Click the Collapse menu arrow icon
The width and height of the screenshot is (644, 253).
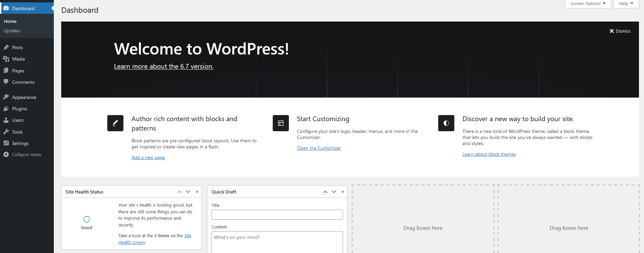pyautogui.click(x=6, y=154)
